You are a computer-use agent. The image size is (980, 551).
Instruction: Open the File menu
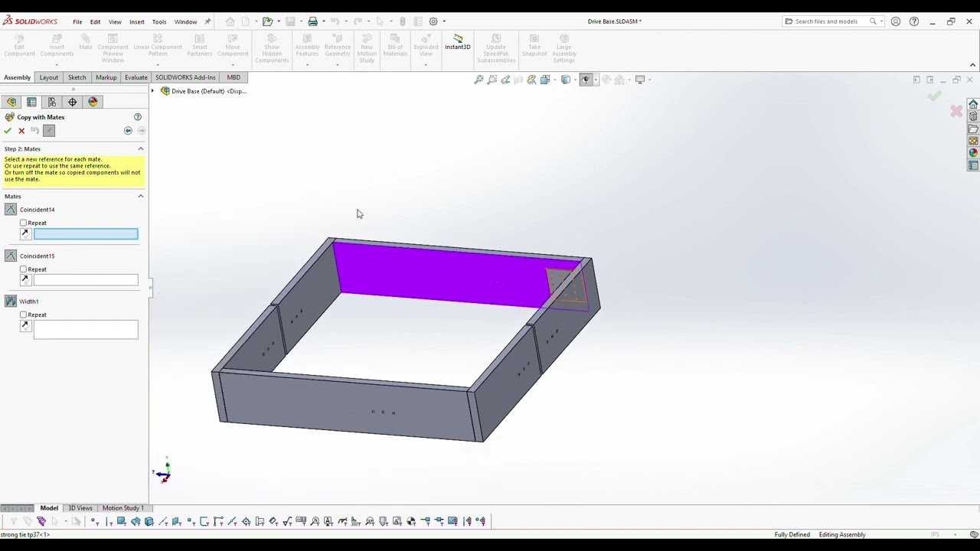(x=77, y=21)
